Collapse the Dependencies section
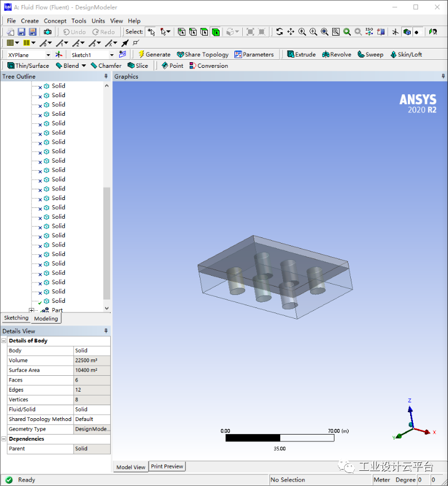The width and height of the screenshot is (448, 486). pyautogui.click(x=4, y=439)
